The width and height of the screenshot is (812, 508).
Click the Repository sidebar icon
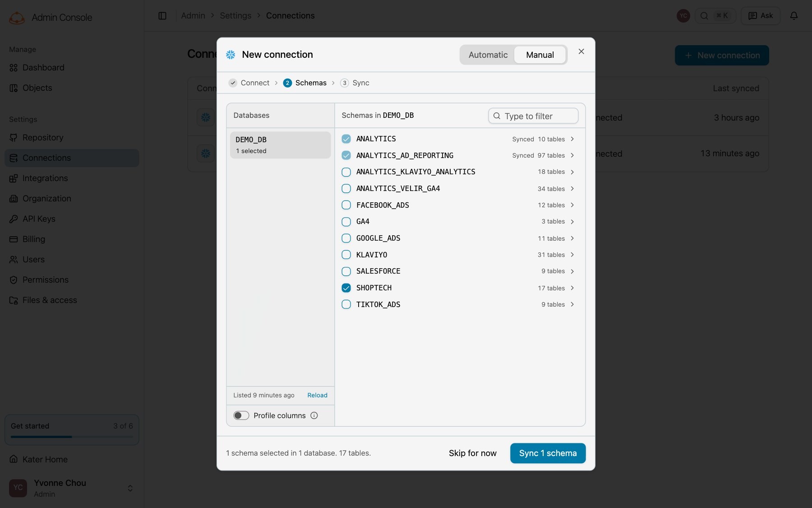14,138
